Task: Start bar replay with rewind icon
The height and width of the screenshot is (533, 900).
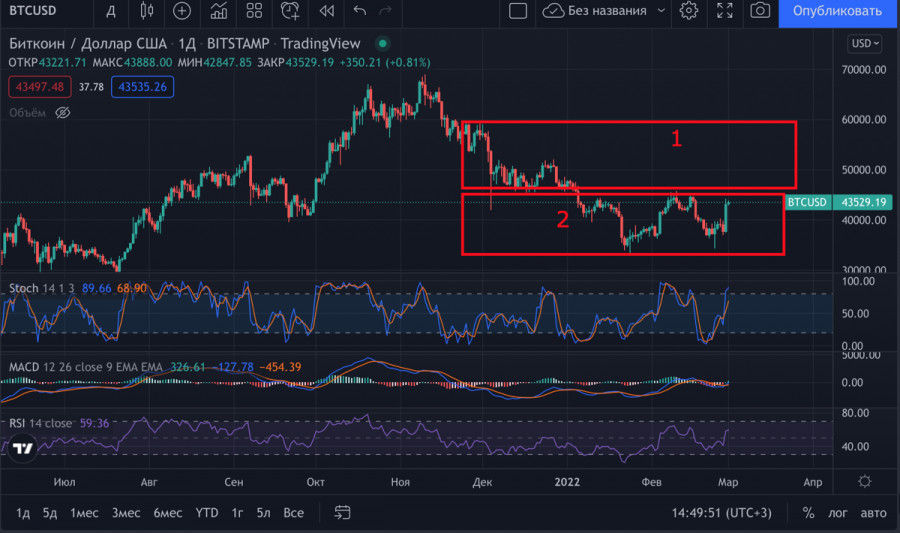Action: coord(327,11)
